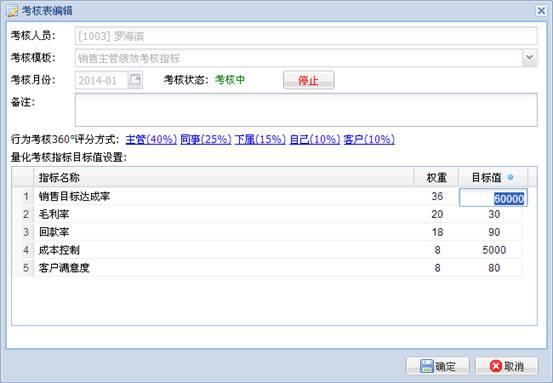Screen dimensions: 553x383
Task: Click 权重 cell 8 for 成本控制
Action: click(x=437, y=250)
